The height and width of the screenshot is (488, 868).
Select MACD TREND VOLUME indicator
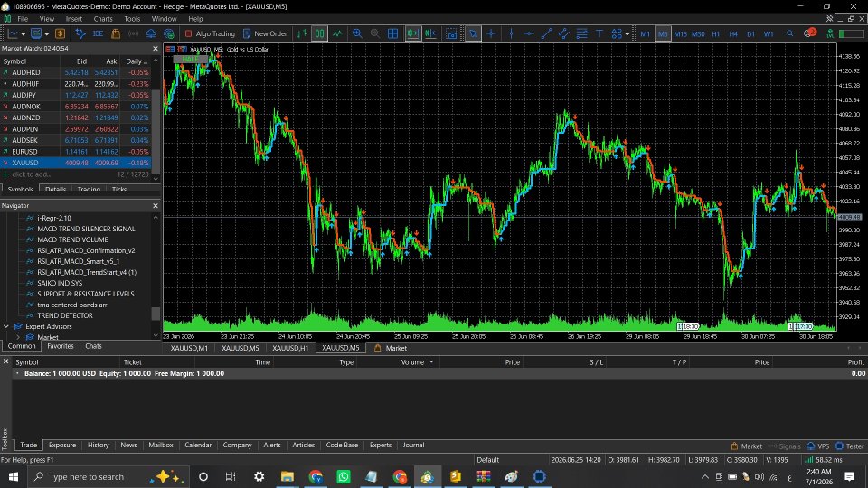pyautogui.click(x=72, y=239)
